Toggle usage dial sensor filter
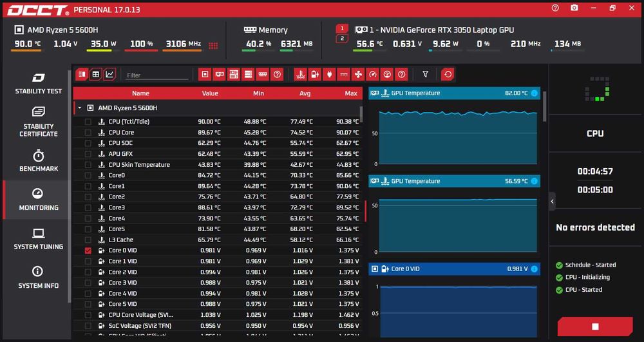Viewport: 644px width, 342px height. click(387, 74)
